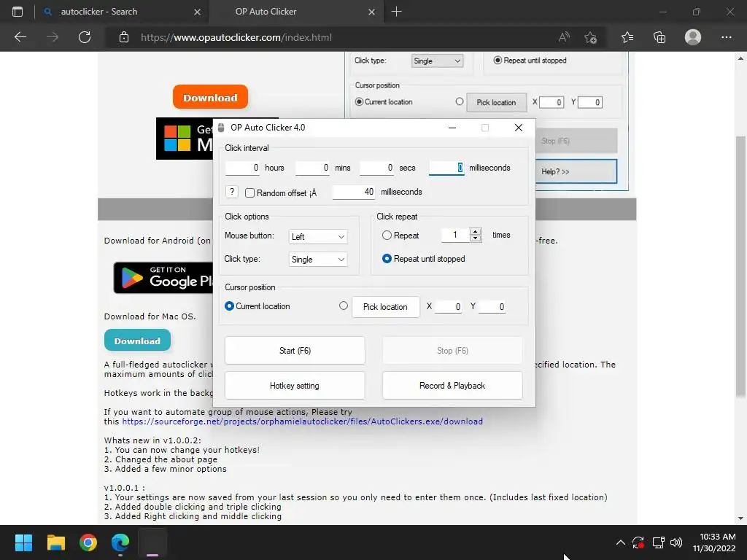Click the site lock icon in address bar
Image resolution: width=747 pixels, height=560 pixels.
(x=124, y=37)
